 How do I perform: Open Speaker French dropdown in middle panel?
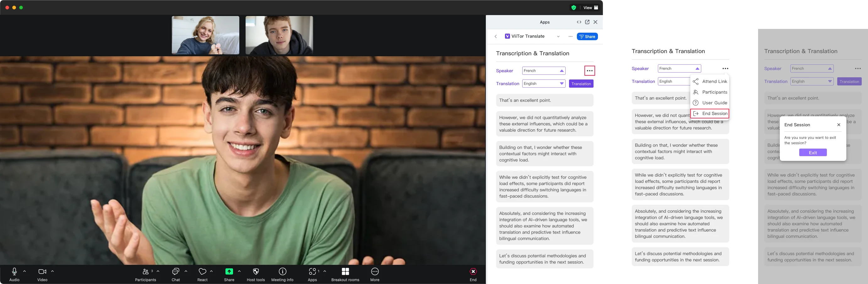point(679,68)
